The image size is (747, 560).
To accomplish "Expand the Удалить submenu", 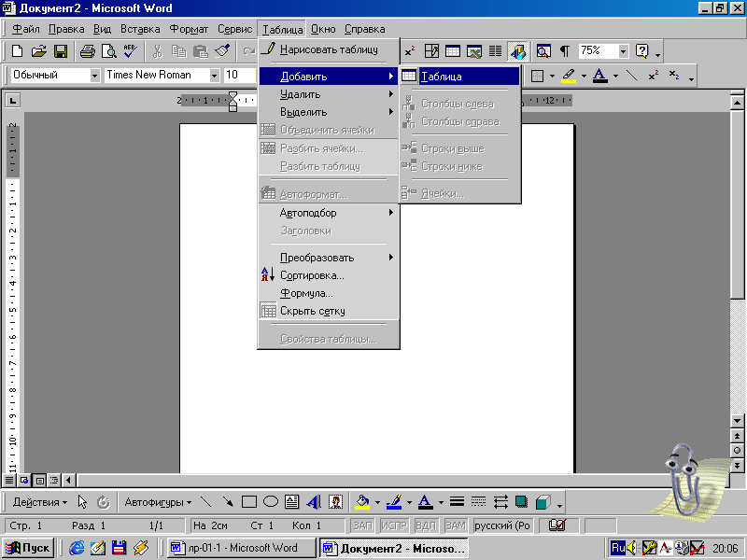I will click(329, 94).
